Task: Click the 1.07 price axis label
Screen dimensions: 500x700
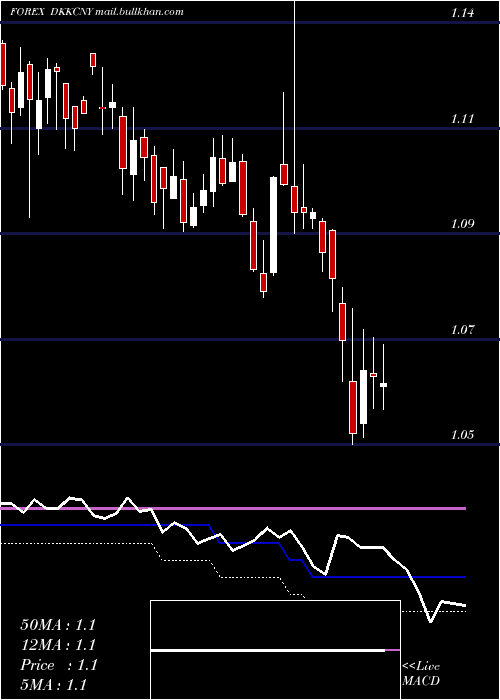Action: coord(462,330)
